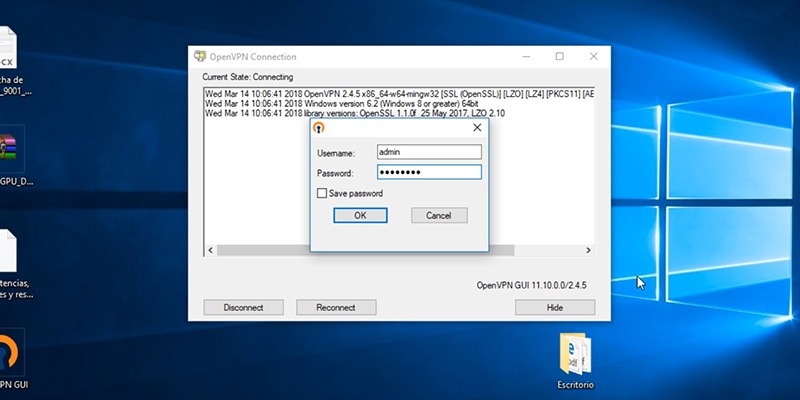Click the OpenVPN Connection title bar icon
The image size is (800, 400).
point(200,56)
